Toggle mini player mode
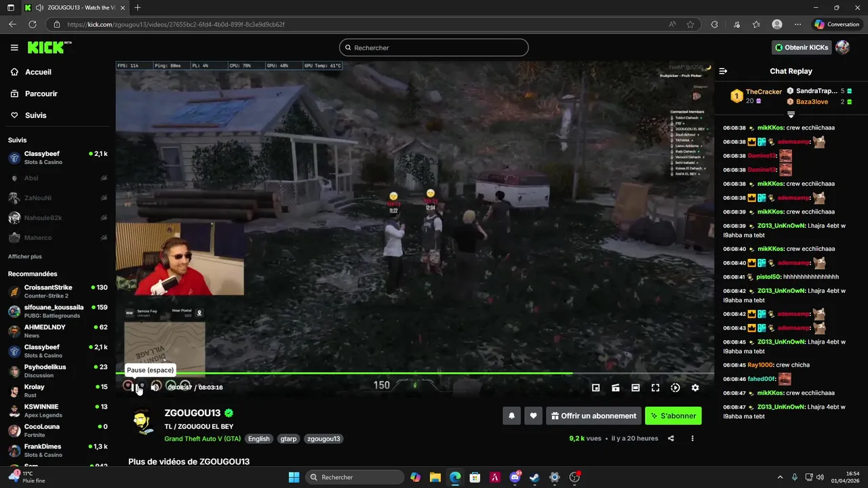 595,388
